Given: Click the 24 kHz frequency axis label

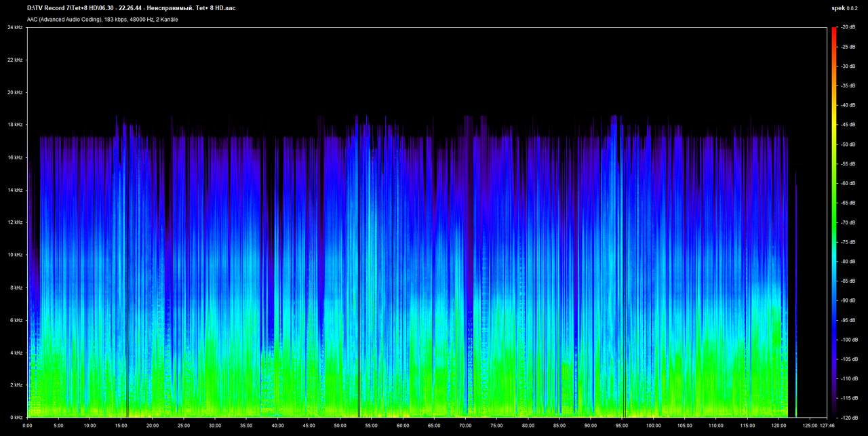Looking at the screenshot, I should click(x=14, y=27).
